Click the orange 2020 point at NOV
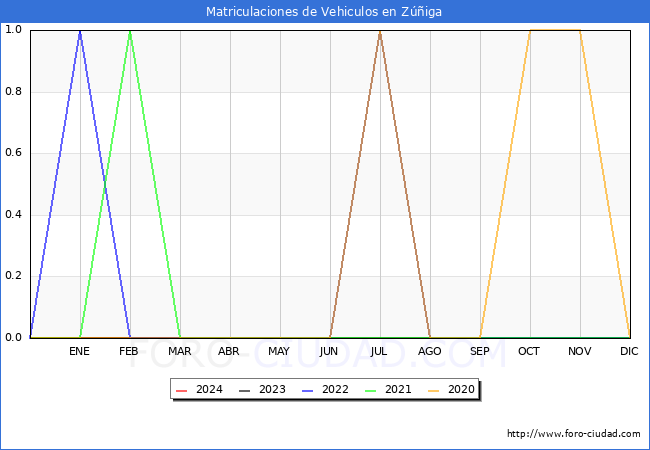The height and width of the screenshot is (450, 650). click(x=580, y=30)
